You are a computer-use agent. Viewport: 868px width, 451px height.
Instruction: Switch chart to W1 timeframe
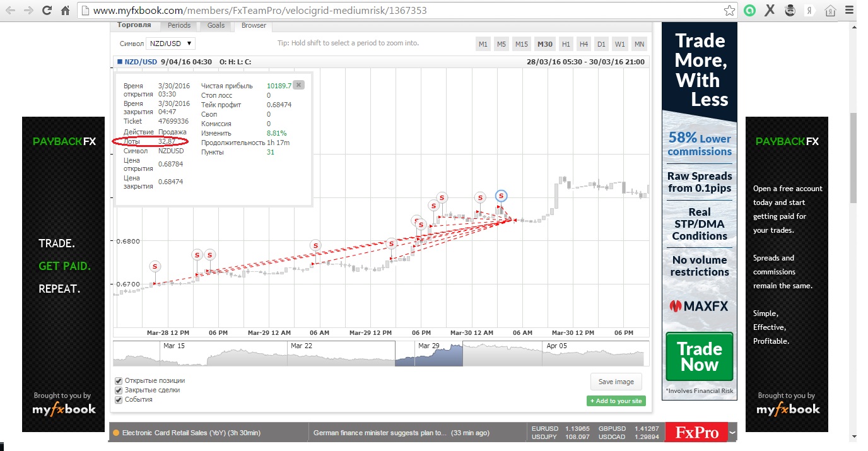pos(620,44)
